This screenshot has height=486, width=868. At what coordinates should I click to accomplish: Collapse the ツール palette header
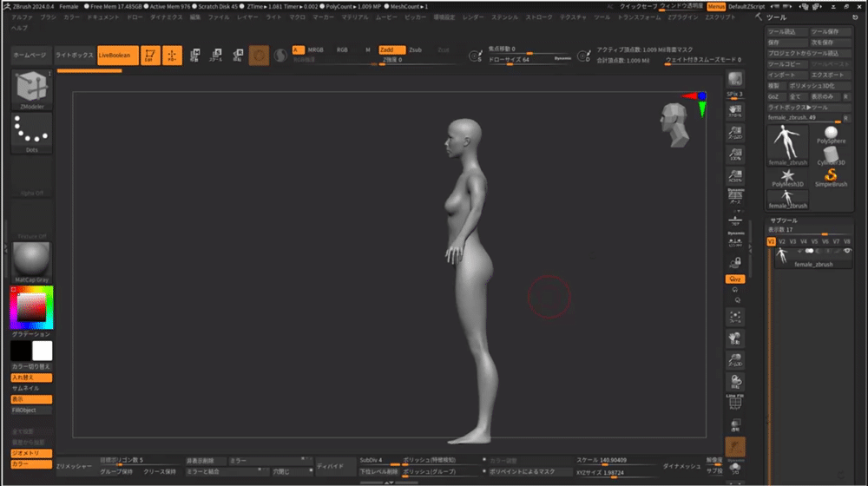[777, 17]
